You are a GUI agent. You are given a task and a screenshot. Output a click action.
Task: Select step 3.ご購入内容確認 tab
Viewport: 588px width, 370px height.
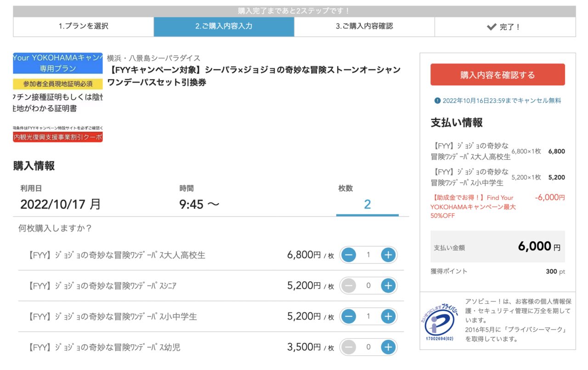coord(364,27)
